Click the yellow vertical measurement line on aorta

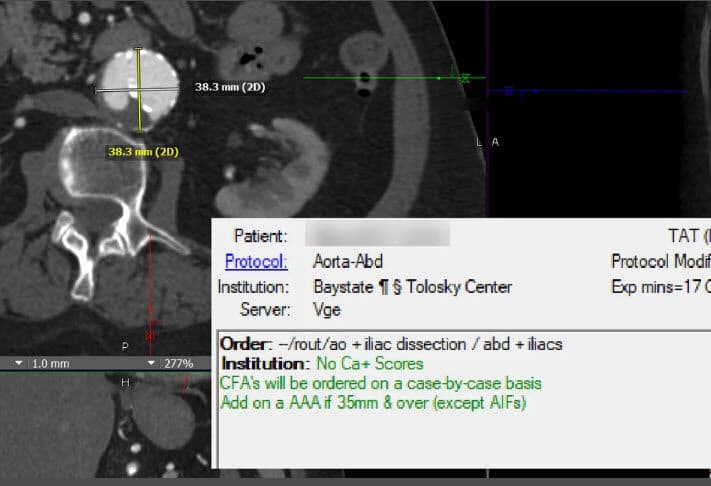(139, 90)
